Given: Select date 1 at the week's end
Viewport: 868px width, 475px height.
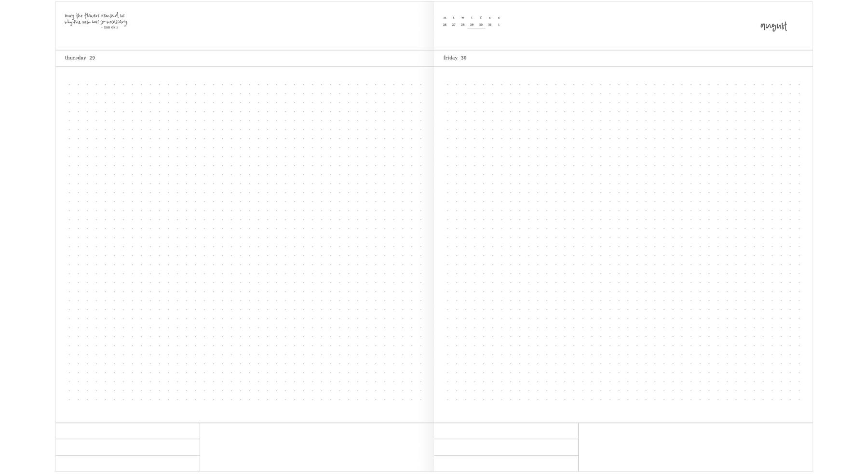Looking at the screenshot, I should pyautogui.click(x=499, y=25).
